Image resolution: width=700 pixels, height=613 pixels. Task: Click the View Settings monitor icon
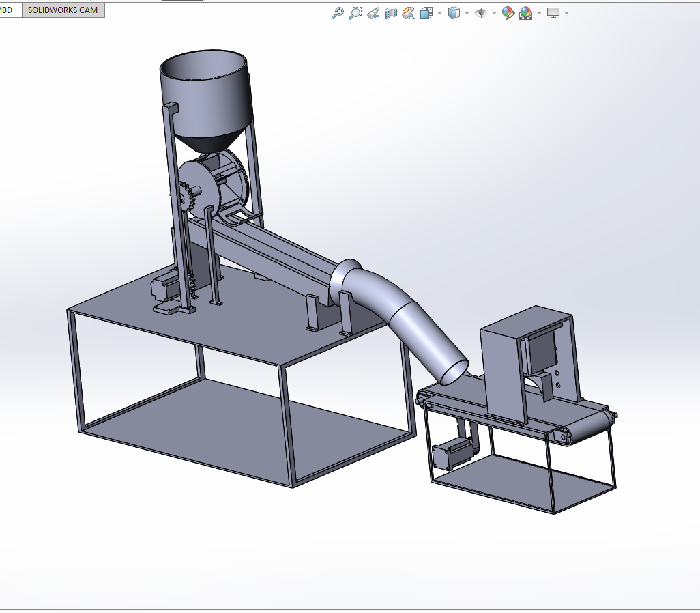[553, 14]
